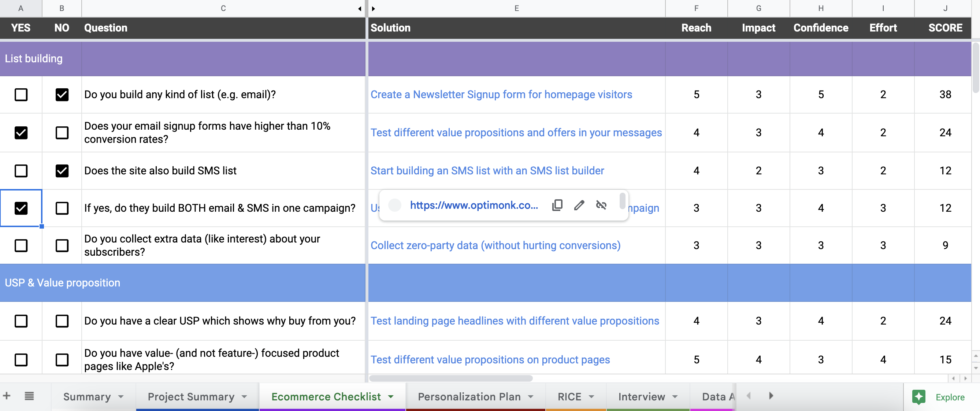
Task: Switch to the Interview tab
Action: 641,397
